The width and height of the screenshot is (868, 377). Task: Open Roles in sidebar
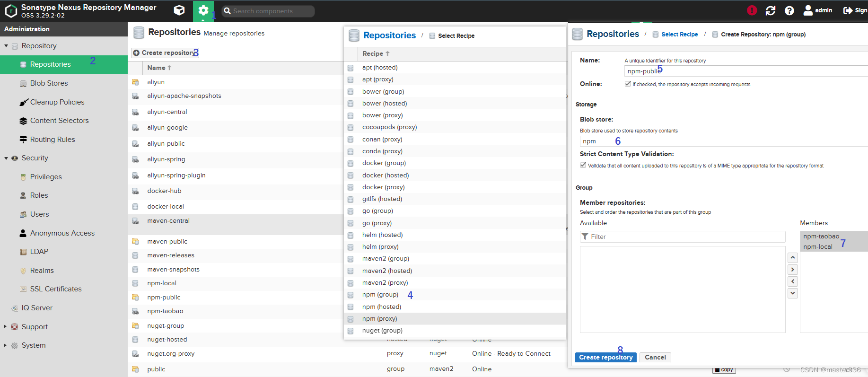coord(39,195)
